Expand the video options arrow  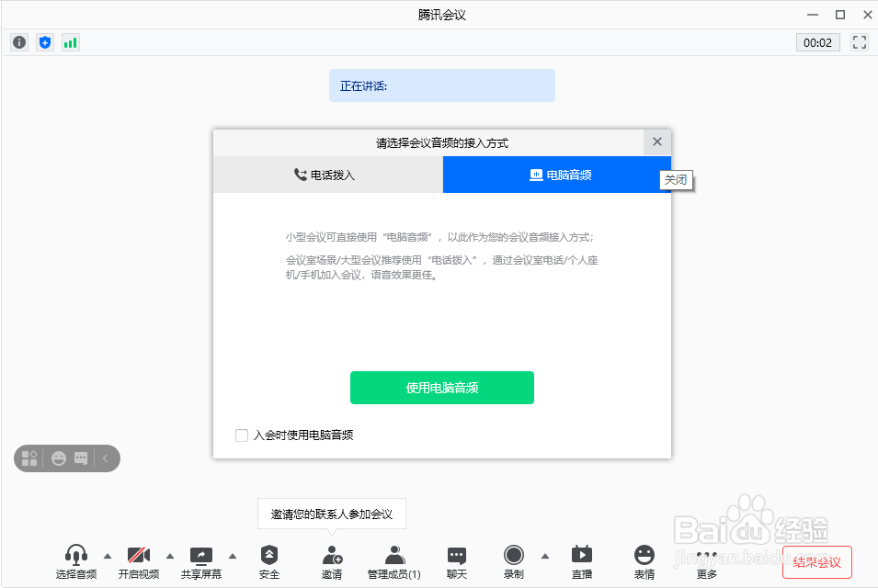[170, 556]
